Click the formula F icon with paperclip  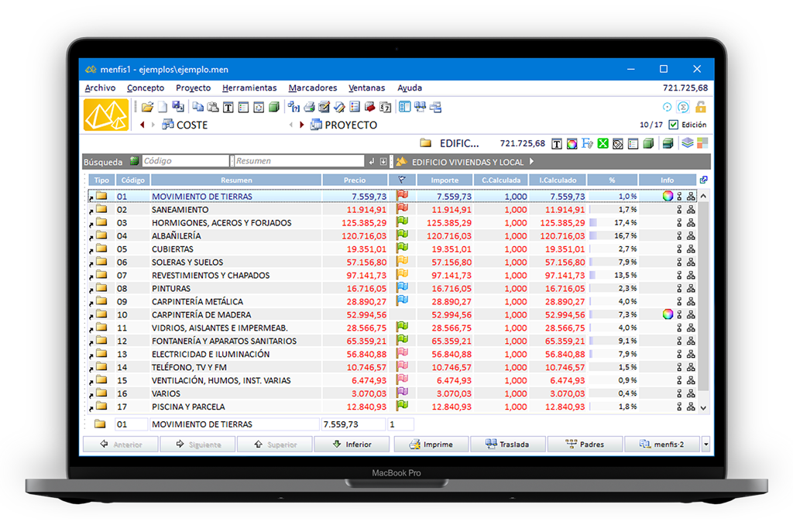click(x=587, y=144)
